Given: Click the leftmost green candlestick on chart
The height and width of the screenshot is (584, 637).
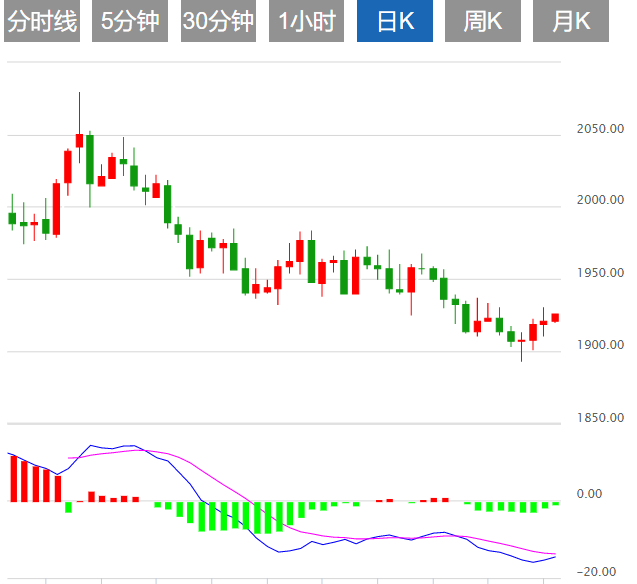Looking at the screenshot, I should click(12, 218).
